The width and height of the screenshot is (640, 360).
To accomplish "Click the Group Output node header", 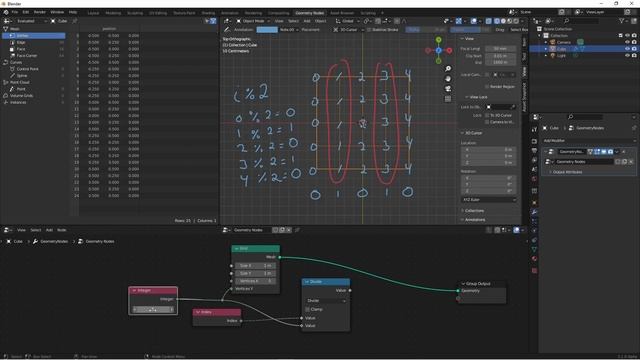I will 482,283.
